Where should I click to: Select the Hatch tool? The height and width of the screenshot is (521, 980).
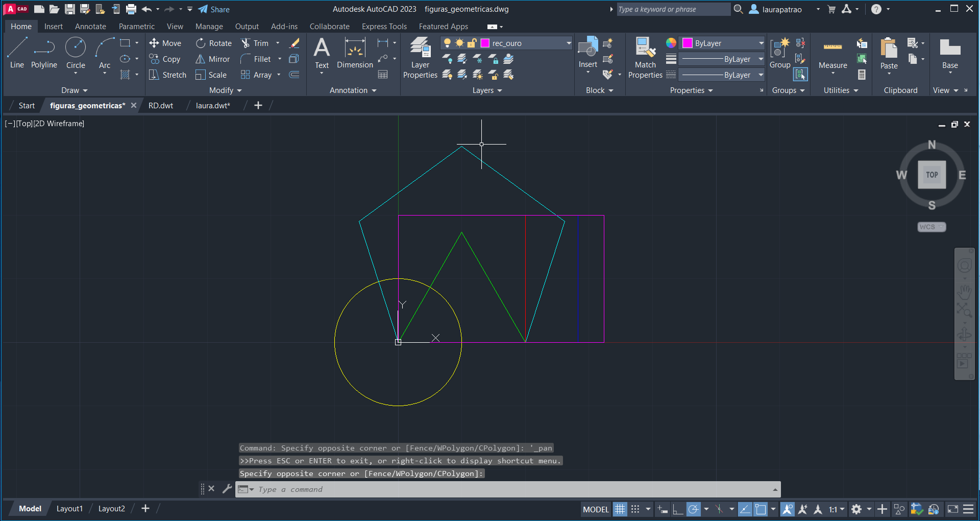coord(125,75)
